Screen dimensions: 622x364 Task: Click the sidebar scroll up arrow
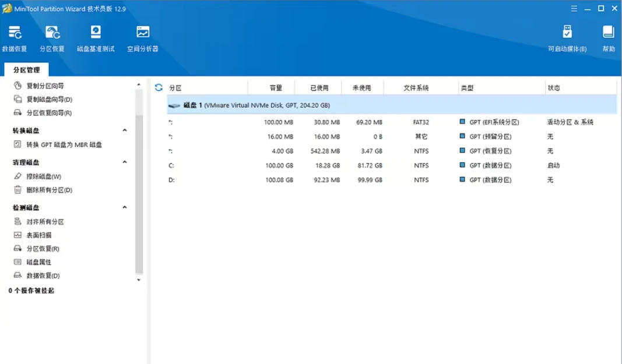tap(139, 84)
